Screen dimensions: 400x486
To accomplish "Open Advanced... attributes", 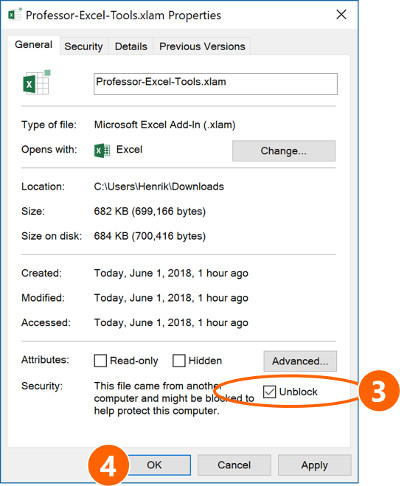I will (300, 361).
